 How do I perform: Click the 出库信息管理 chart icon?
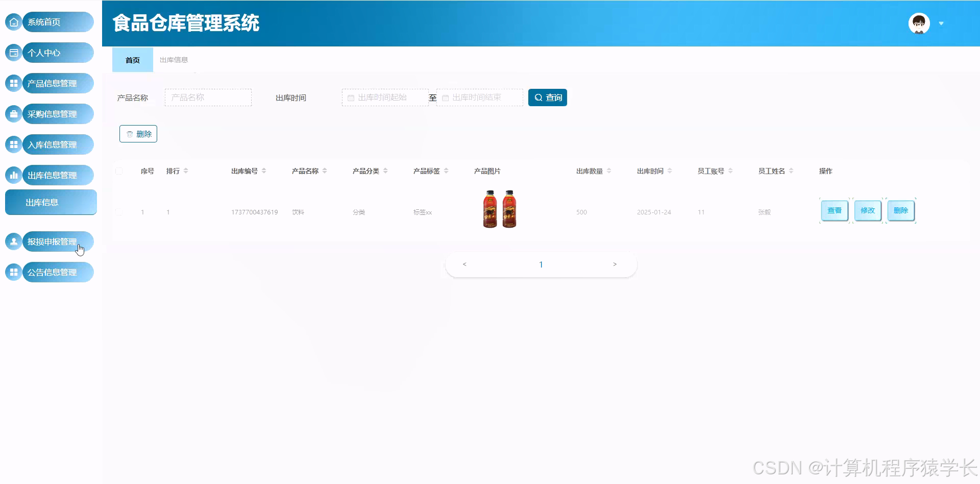point(13,175)
